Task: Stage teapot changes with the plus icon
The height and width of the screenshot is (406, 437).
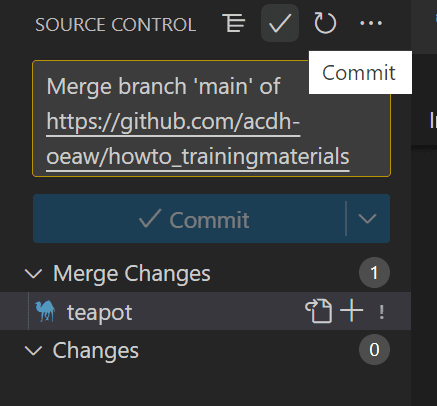Action: 351,311
